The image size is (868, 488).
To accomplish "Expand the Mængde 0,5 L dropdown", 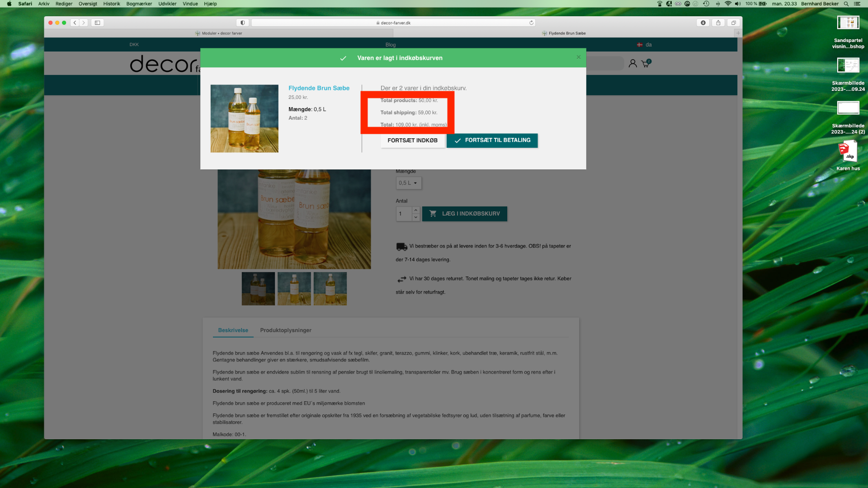I will (408, 183).
